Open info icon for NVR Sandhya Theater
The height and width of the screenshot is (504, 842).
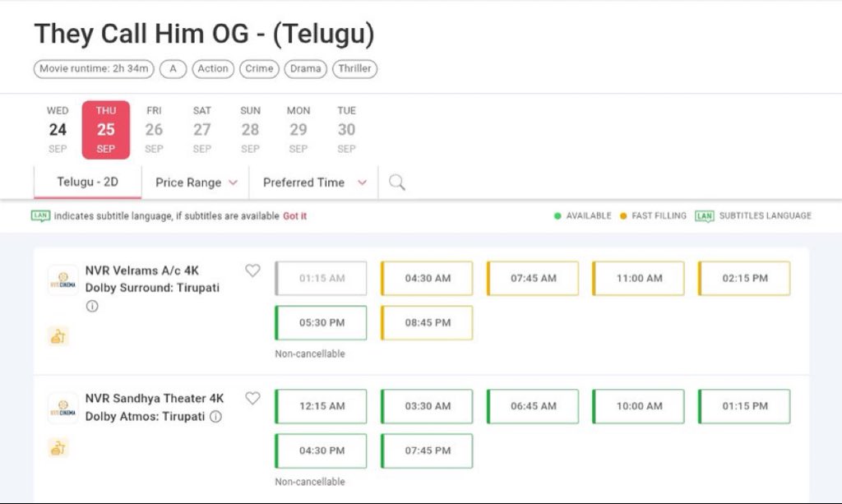click(215, 417)
